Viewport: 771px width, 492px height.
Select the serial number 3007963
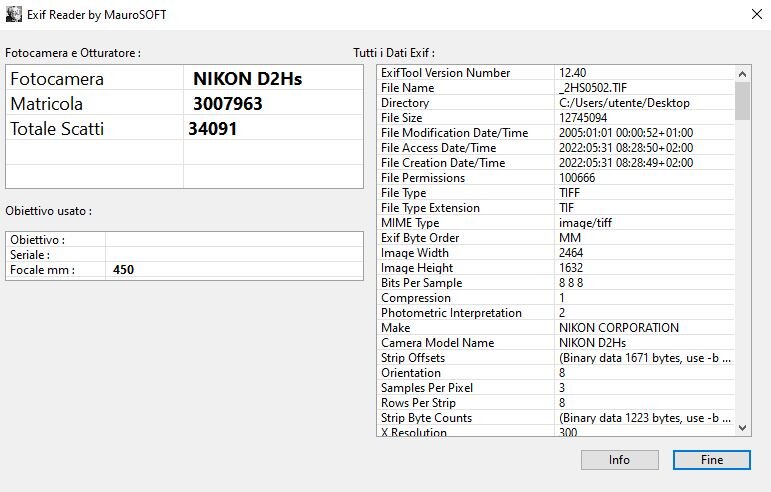pos(228,104)
